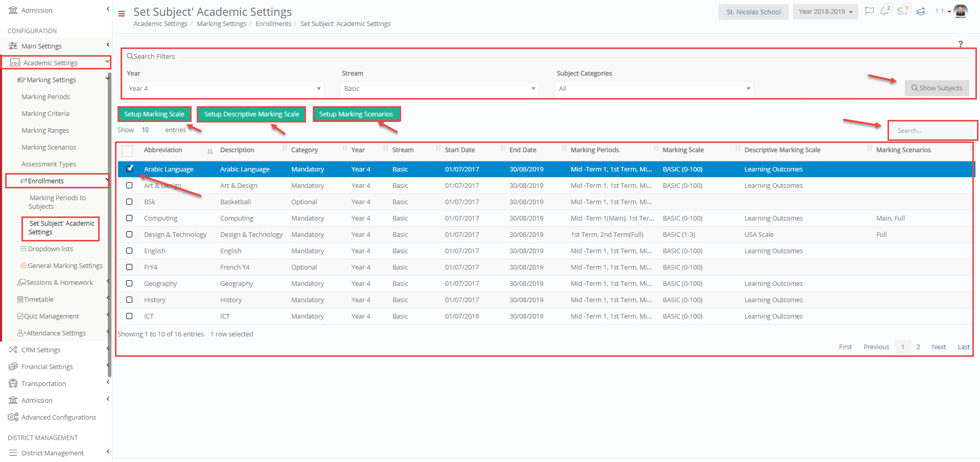Screen dimensions: 980x462
Task: Toggle the hamburger sidebar menu icon
Action: [x=122, y=14]
